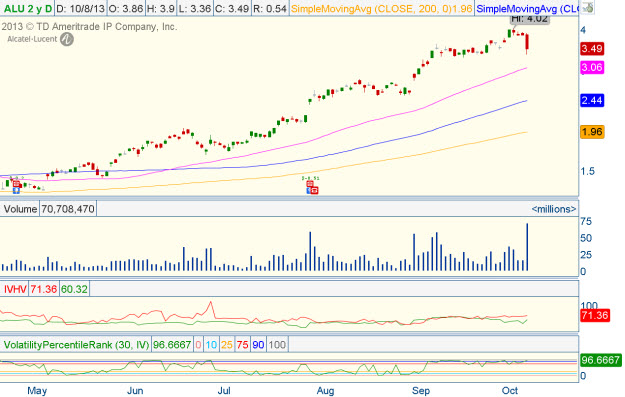Click the O: 3.86 open value

click(126, 8)
